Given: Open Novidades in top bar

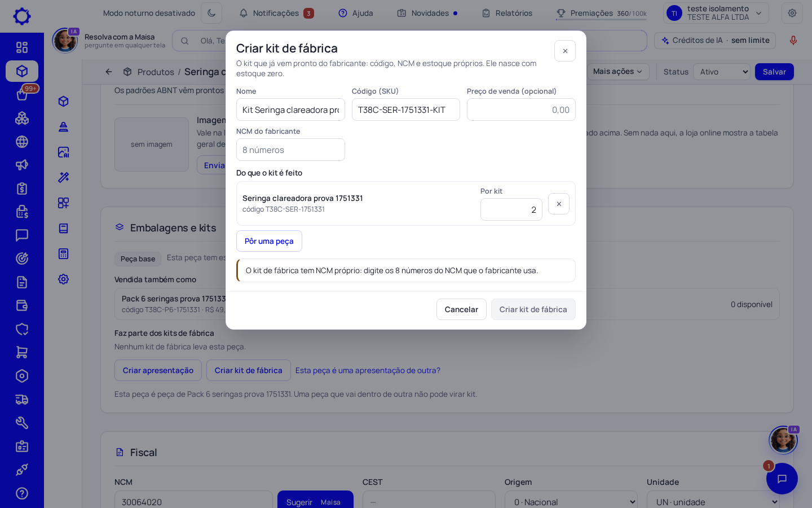Looking at the screenshot, I should (x=427, y=13).
